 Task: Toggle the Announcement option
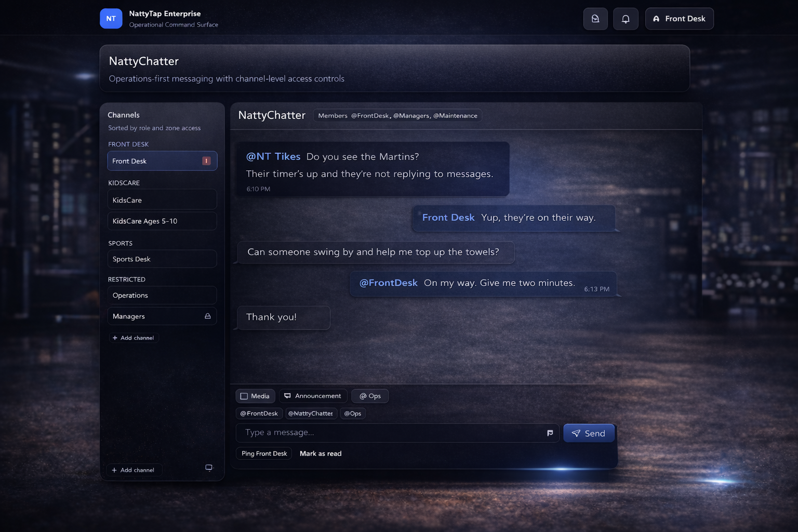point(313,396)
